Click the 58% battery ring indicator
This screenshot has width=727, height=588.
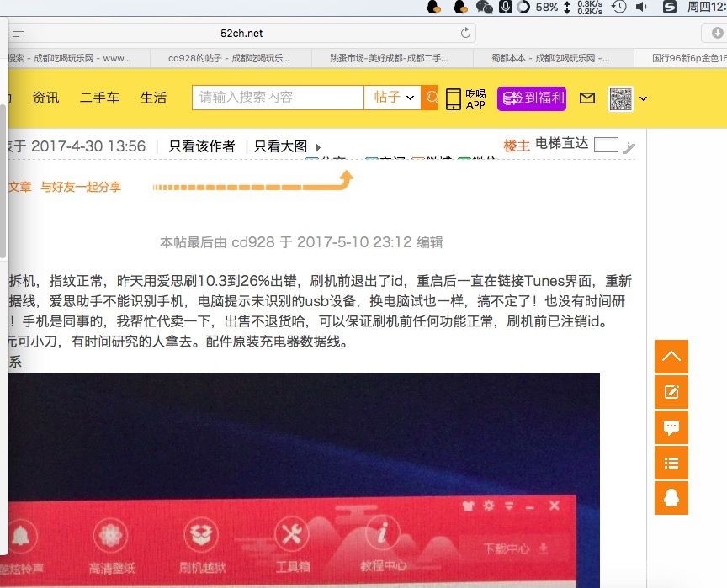[x=523, y=7]
